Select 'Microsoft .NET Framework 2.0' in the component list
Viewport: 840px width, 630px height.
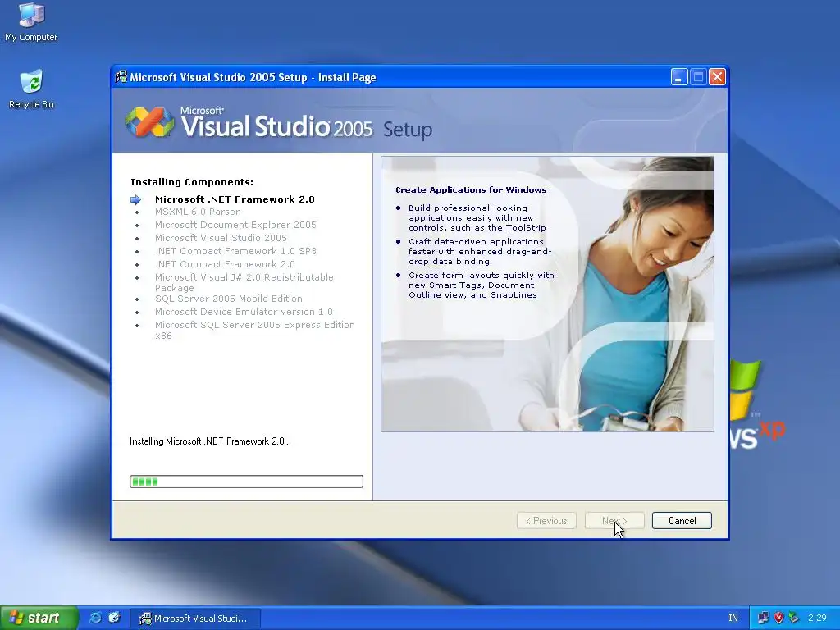(235, 199)
